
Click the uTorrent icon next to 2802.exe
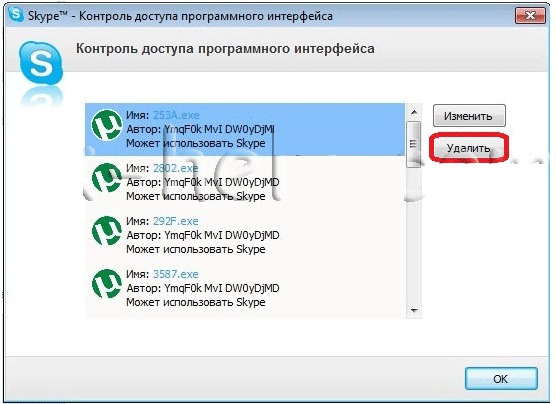(x=106, y=178)
